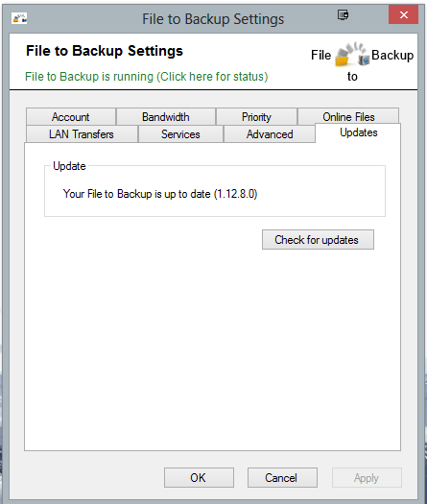
Task: Switch to the Services tab
Action: 180,134
